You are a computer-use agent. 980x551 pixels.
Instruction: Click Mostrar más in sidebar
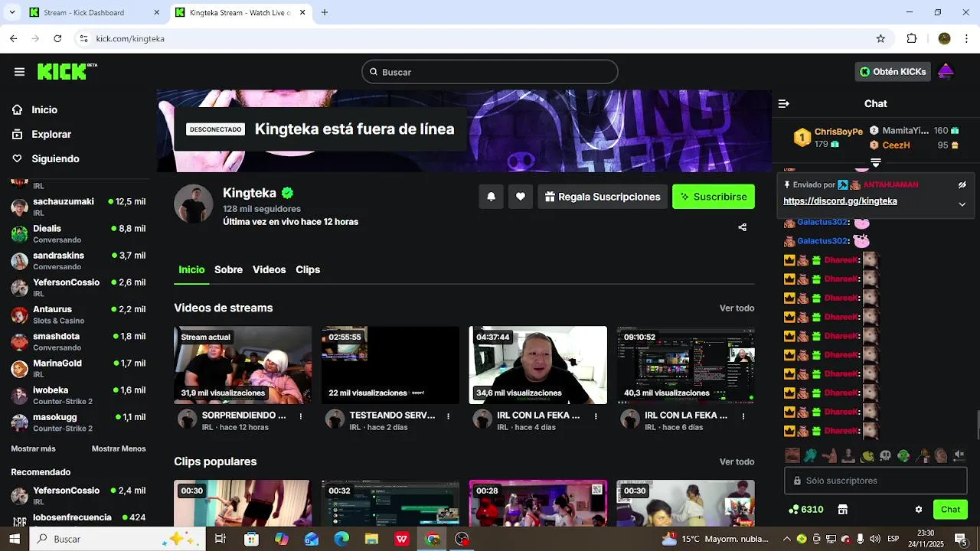[x=33, y=448]
